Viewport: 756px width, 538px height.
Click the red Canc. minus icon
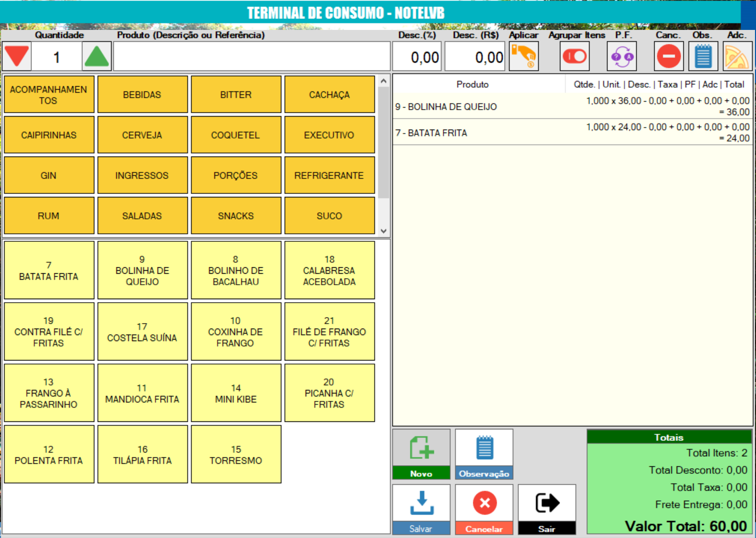(x=668, y=56)
